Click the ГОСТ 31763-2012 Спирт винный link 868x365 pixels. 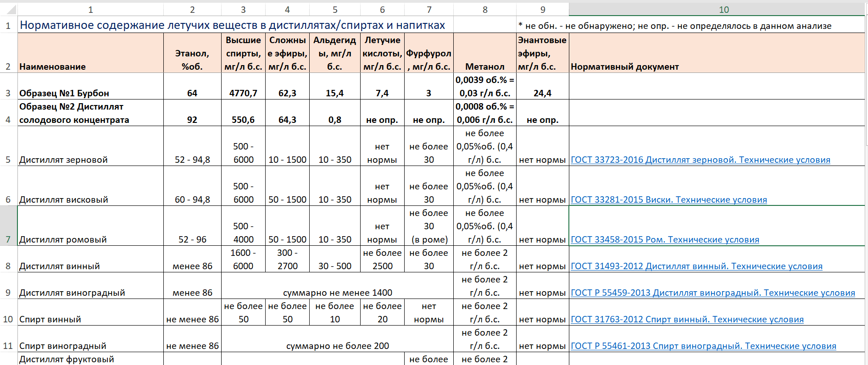687,320
